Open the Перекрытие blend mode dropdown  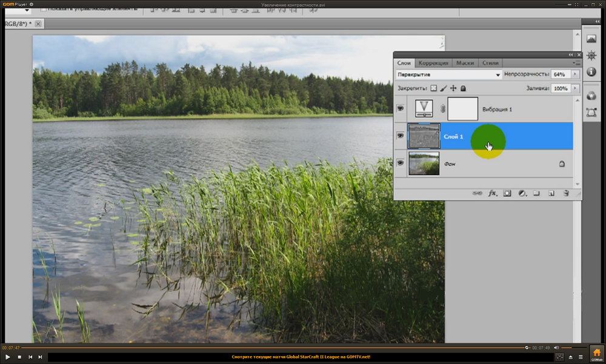(448, 74)
